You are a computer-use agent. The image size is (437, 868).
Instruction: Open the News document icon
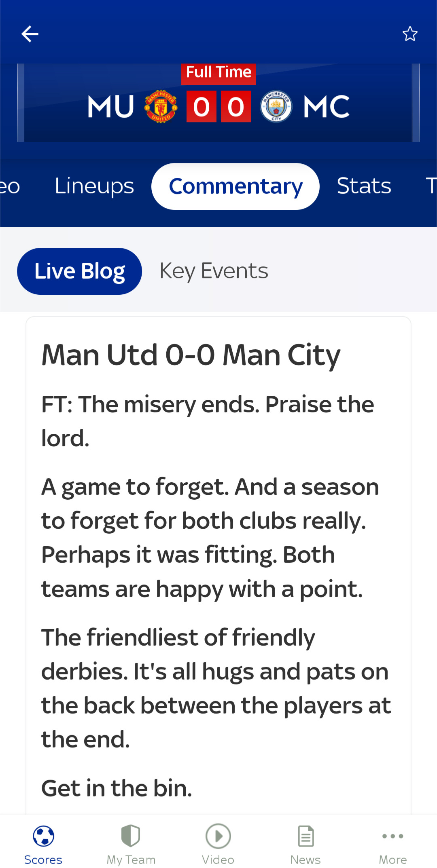(305, 836)
